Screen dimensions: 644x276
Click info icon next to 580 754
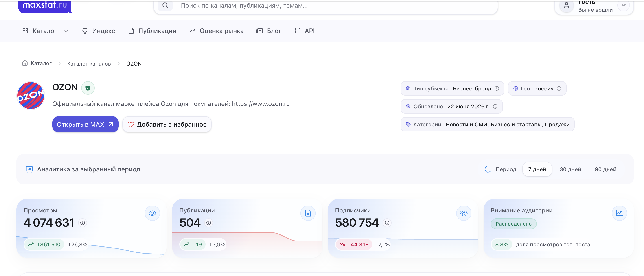click(x=387, y=223)
